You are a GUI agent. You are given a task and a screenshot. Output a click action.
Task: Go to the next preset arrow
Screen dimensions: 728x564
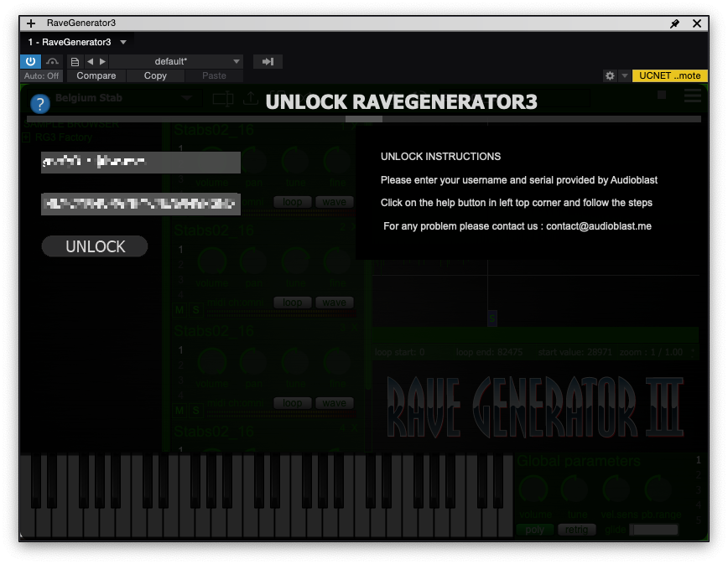pyautogui.click(x=102, y=61)
